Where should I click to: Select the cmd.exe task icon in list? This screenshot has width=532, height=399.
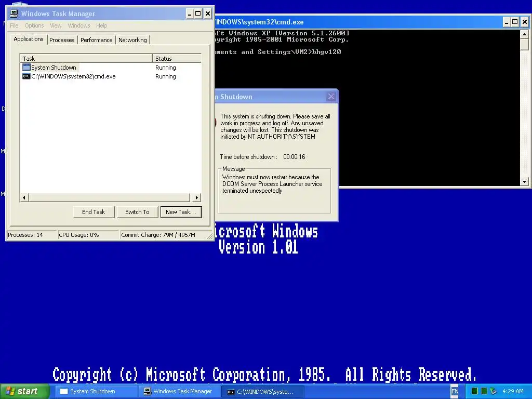tap(26, 76)
